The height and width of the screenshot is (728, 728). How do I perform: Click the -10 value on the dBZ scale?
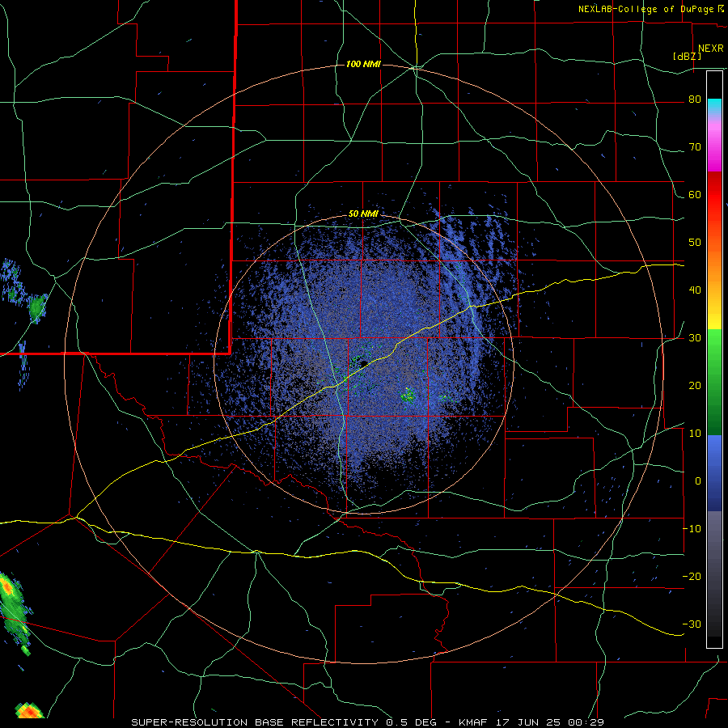(x=692, y=529)
